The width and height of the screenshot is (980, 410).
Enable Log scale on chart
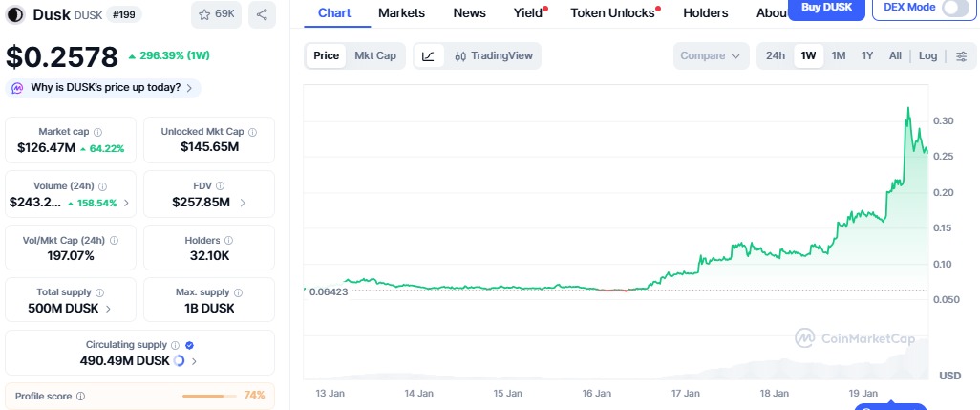[927, 56]
